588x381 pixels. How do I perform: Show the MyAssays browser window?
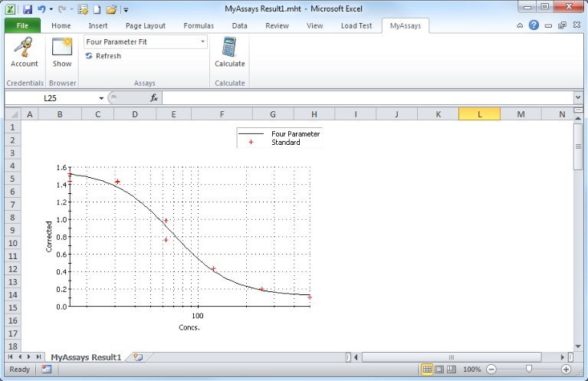(62, 52)
